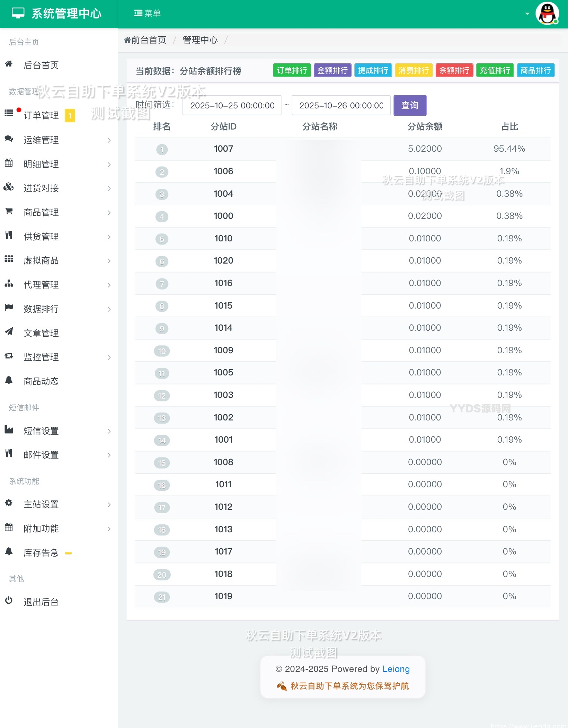Viewport: 568px width, 728px height.
Task: Open the 商品管理 shopping cart icon
Action: [9, 212]
